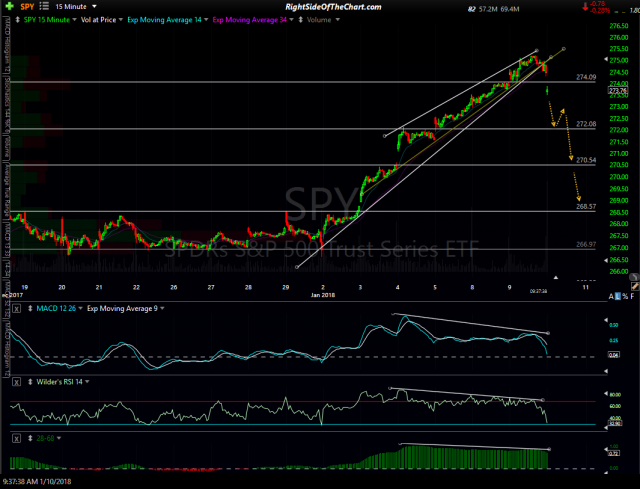Click the 274.09 price level label

(x=586, y=77)
